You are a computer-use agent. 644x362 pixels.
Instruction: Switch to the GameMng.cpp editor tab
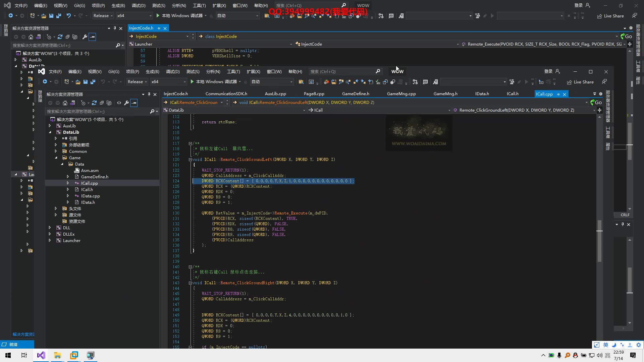point(401,94)
